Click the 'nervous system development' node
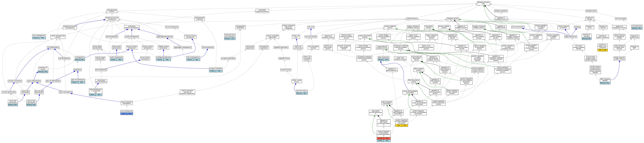 pos(131,47)
